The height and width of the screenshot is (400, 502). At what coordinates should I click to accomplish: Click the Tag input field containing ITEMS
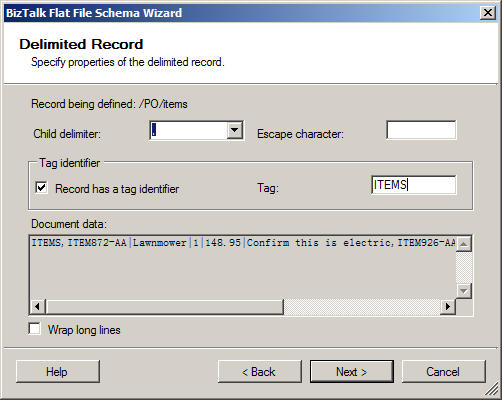click(x=413, y=185)
